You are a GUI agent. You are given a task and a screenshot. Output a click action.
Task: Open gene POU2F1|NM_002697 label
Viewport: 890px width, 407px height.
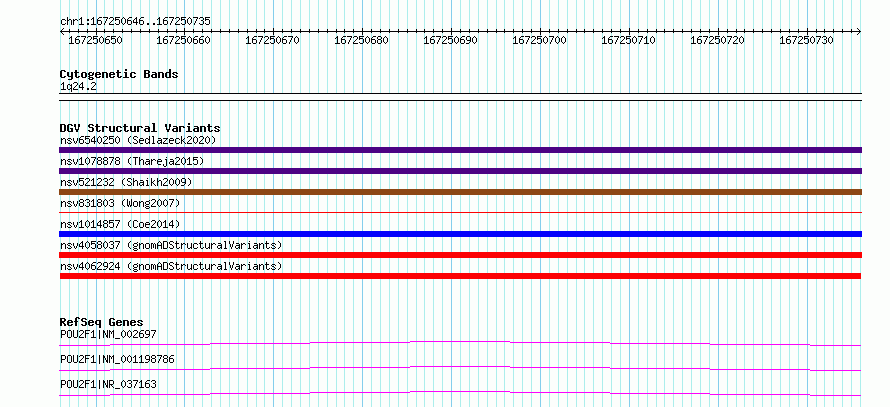click(x=108, y=334)
